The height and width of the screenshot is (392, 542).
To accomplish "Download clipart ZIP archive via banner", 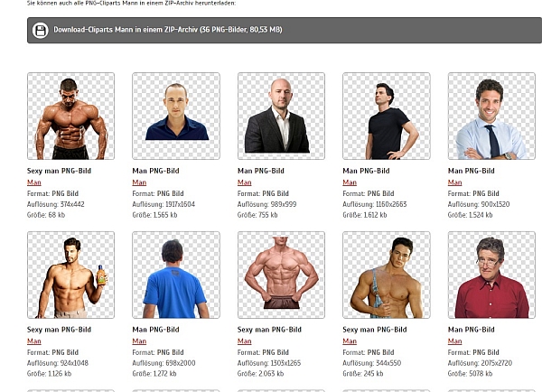I will pyautogui.click(x=285, y=31).
